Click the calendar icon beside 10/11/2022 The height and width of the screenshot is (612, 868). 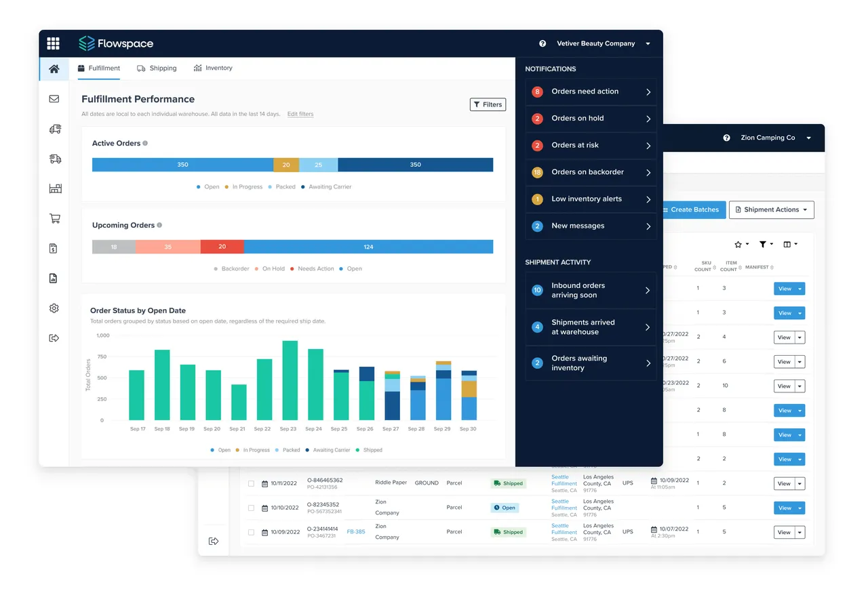pyautogui.click(x=265, y=484)
